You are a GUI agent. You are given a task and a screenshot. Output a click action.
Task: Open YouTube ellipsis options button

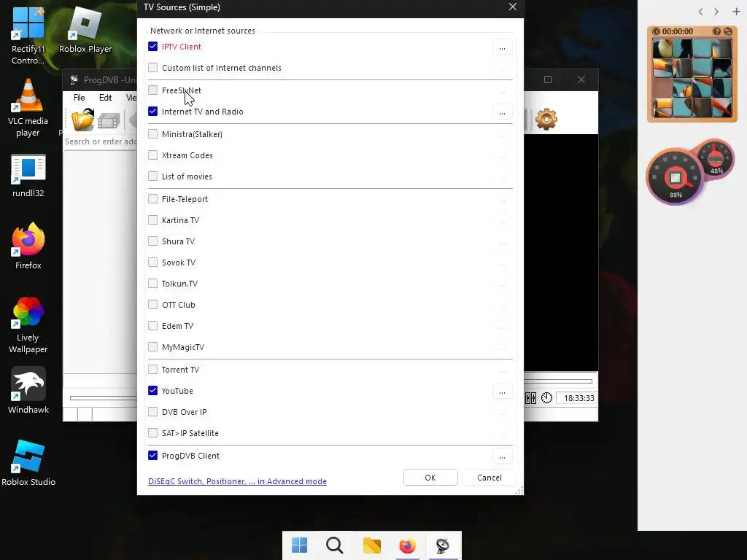pos(502,392)
